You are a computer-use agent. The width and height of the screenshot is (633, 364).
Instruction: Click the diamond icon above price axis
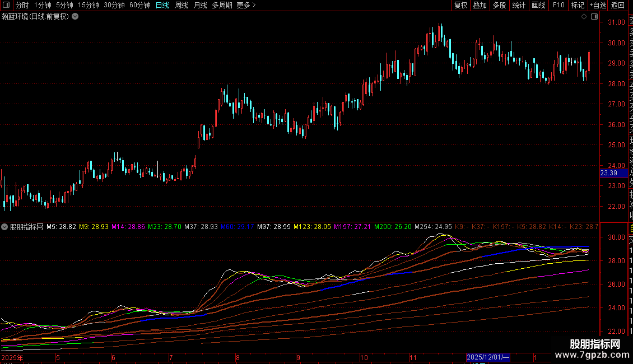(x=584, y=17)
